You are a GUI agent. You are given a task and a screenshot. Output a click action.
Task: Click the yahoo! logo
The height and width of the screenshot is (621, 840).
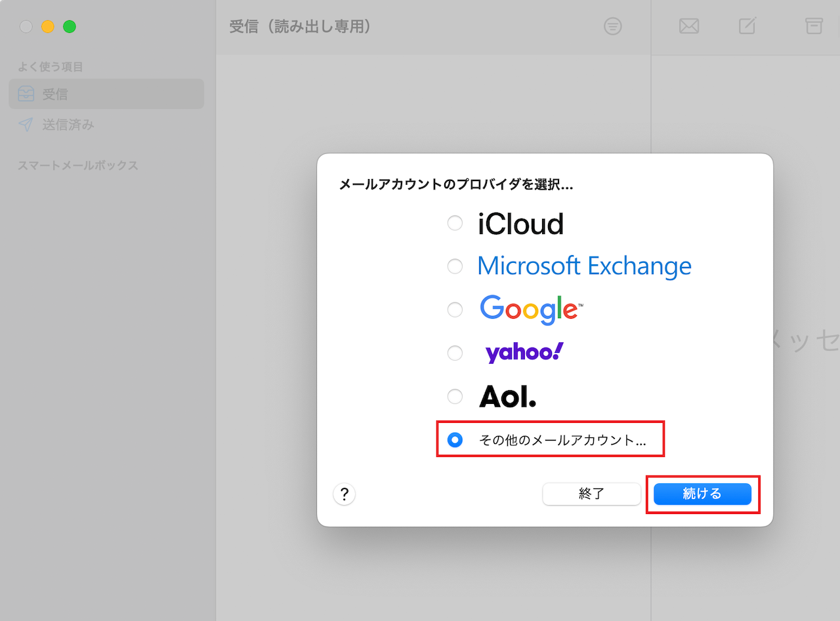524,353
